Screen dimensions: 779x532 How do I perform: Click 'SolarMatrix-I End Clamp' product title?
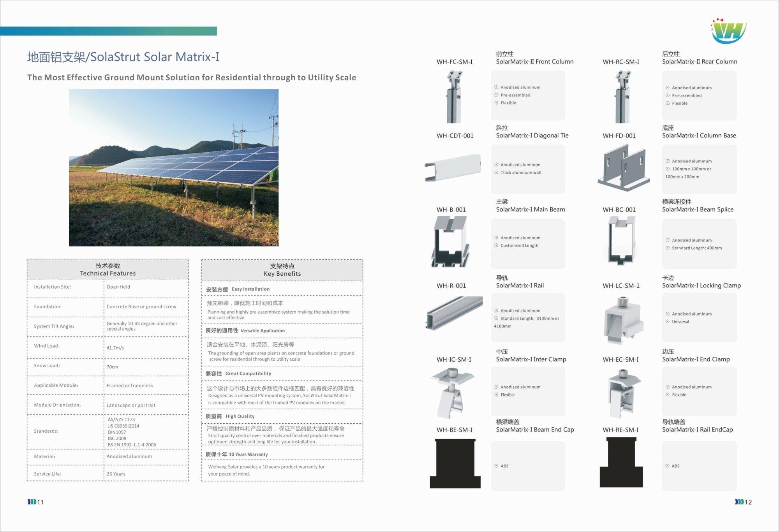point(696,359)
